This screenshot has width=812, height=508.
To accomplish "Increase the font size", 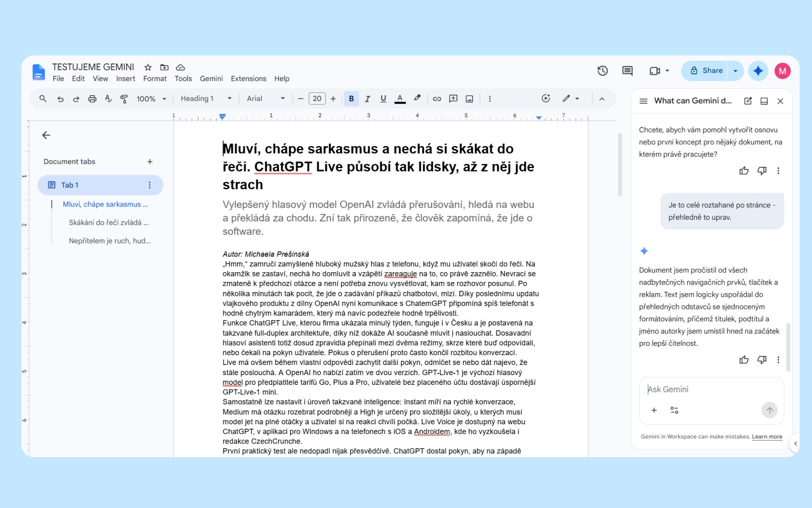I will tap(333, 99).
